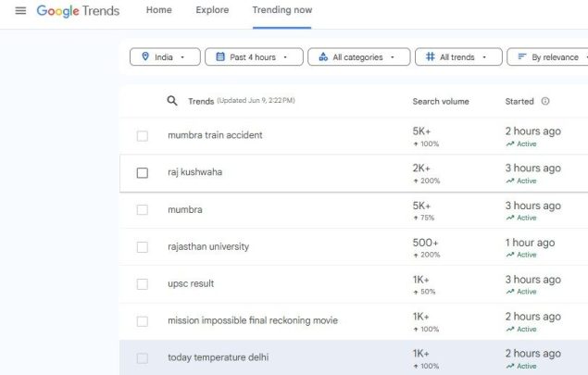Click the info icon next to Started
This screenshot has height=375, width=588.
pyautogui.click(x=545, y=101)
